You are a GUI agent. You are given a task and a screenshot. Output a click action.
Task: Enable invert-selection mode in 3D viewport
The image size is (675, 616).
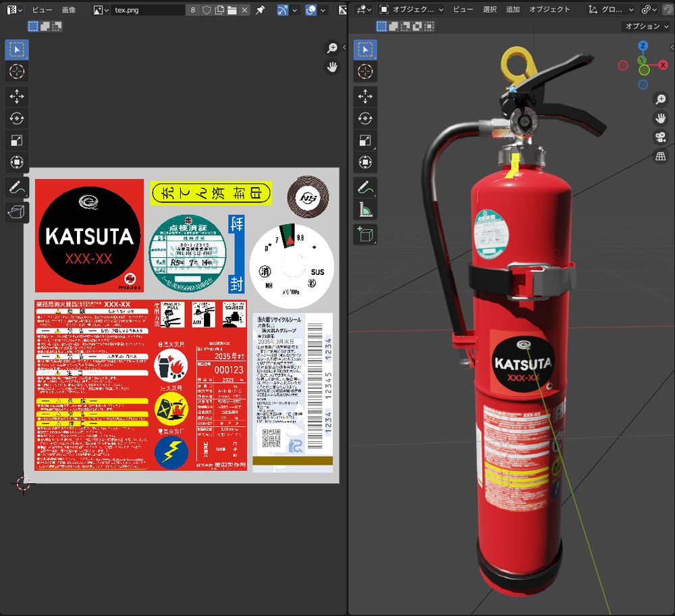point(417,26)
